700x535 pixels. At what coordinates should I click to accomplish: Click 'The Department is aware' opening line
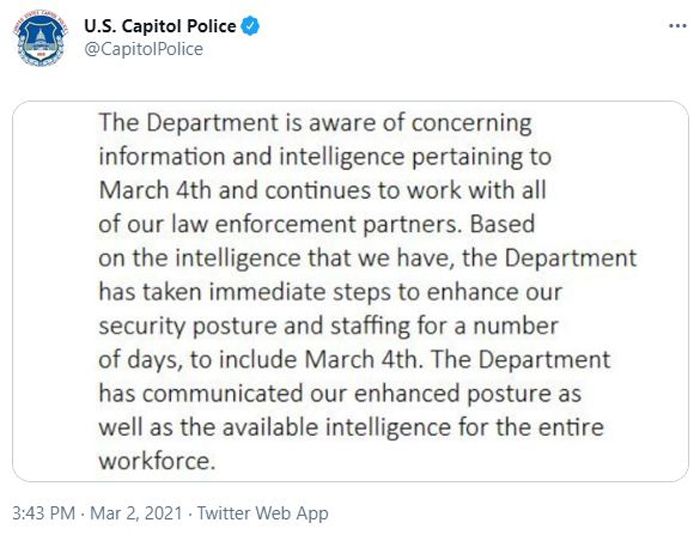click(x=315, y=122)
